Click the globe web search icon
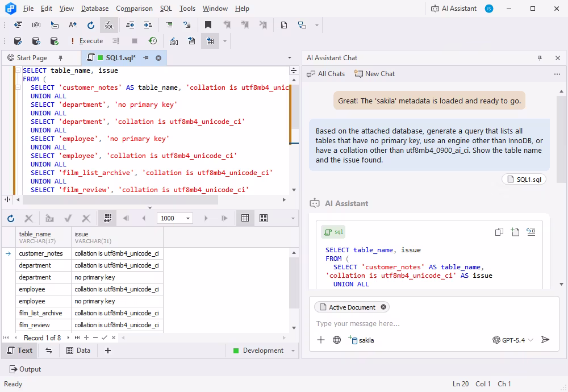Image resolution: width=568 pixels, height=392 pixels. click(x=337, y=340)
